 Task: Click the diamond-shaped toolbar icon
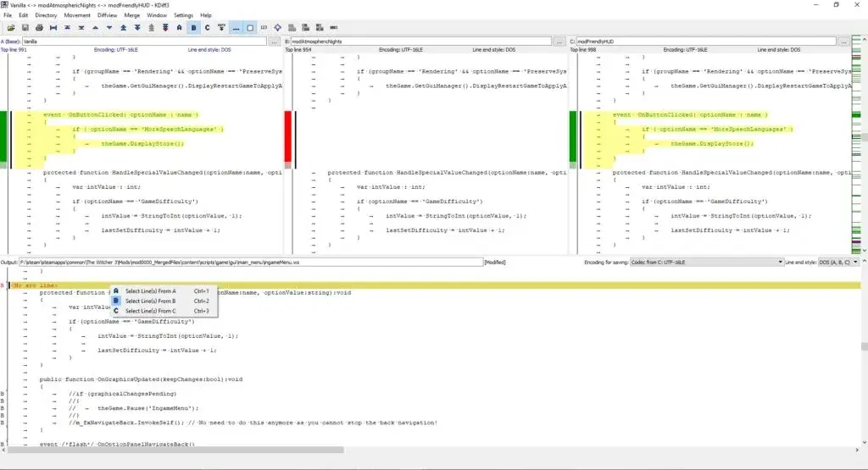[277, 27]
